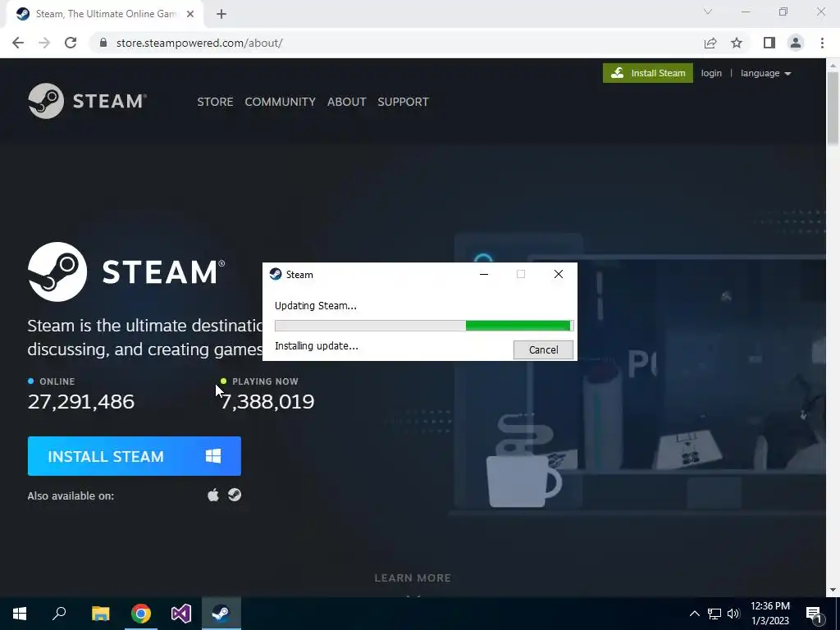Click the large Steam logo above the tagline
This screenshot has height=630, width=840.
pyautogui.click(x=126, y=272)
